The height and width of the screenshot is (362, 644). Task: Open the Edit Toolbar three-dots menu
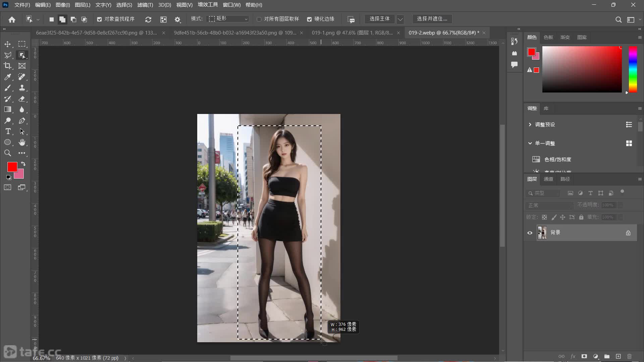(x=22, y=153)
